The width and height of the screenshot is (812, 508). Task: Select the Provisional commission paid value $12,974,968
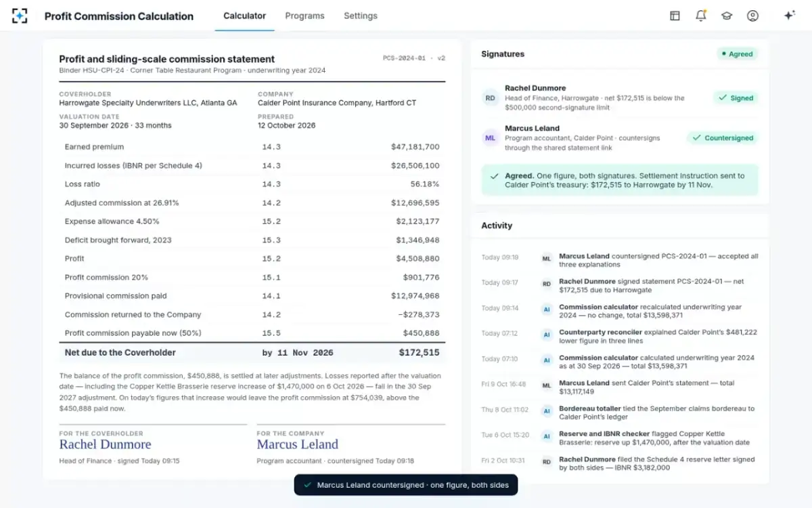click(x=415, y=296)
